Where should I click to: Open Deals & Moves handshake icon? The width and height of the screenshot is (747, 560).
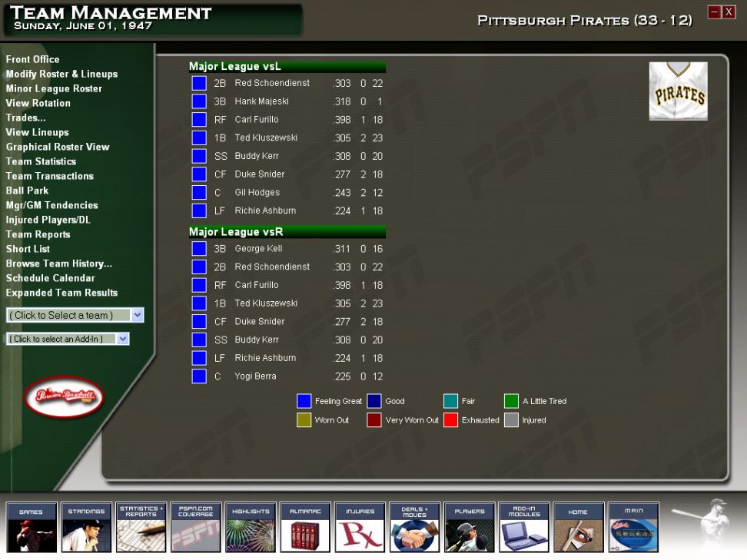(x=414, y=527)
